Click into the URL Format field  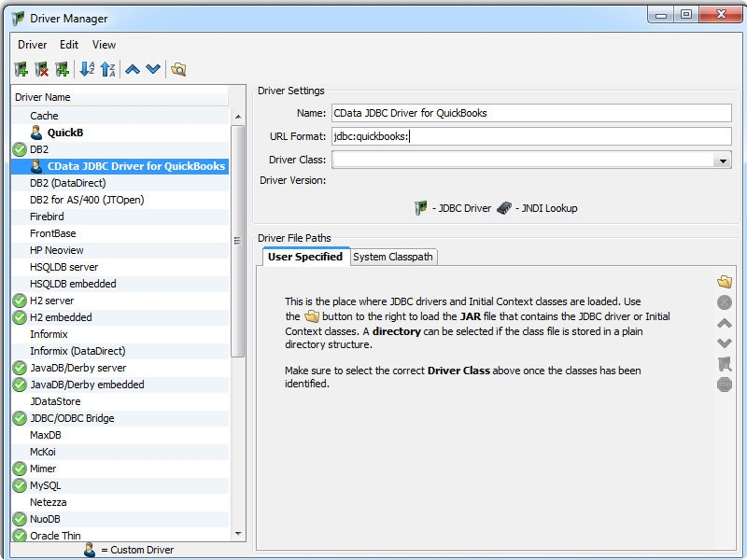530,136
